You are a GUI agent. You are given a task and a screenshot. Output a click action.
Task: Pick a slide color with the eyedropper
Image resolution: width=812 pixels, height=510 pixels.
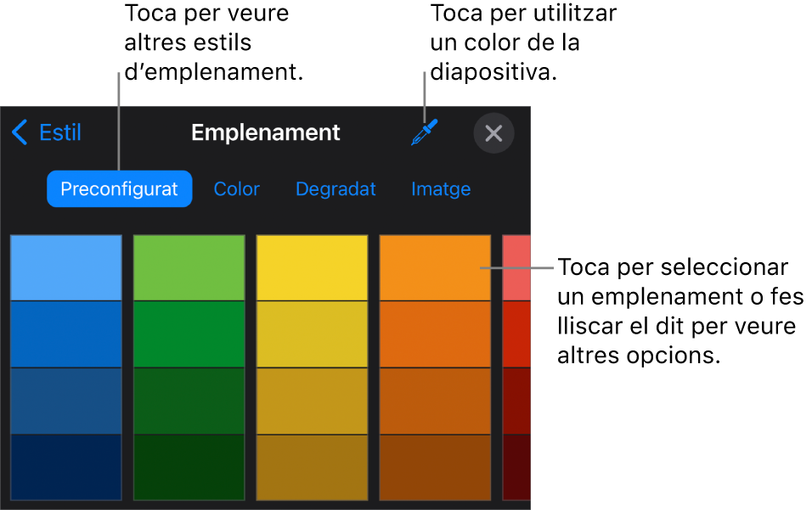[425, 132]
